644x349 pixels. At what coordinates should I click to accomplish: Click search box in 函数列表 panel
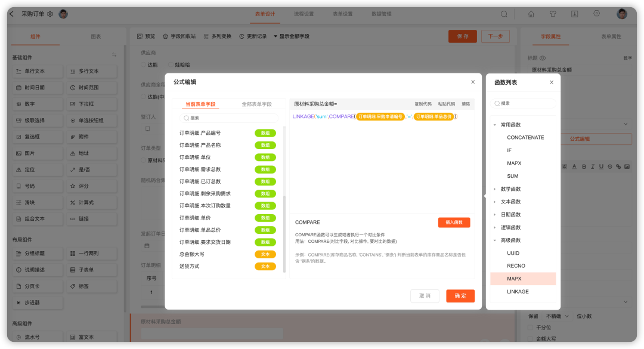(x=524, y=104)
